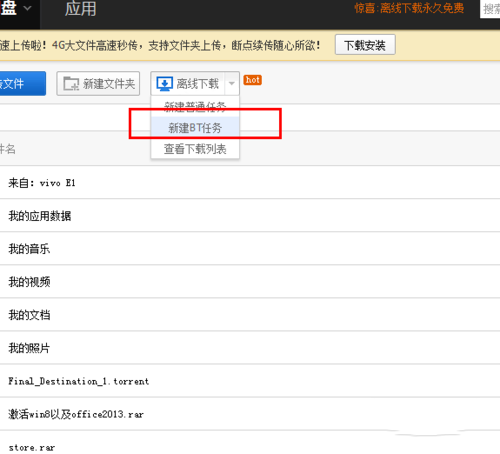Select 新建BT任务 menu entry

coord(195,128)
